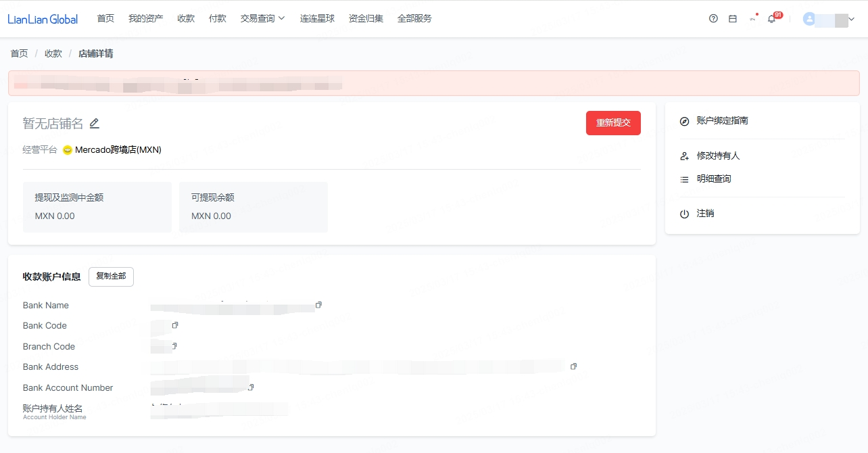Click 账户持有人姓名 label
The image size is (868, 453).
click(x=53, y=408)
